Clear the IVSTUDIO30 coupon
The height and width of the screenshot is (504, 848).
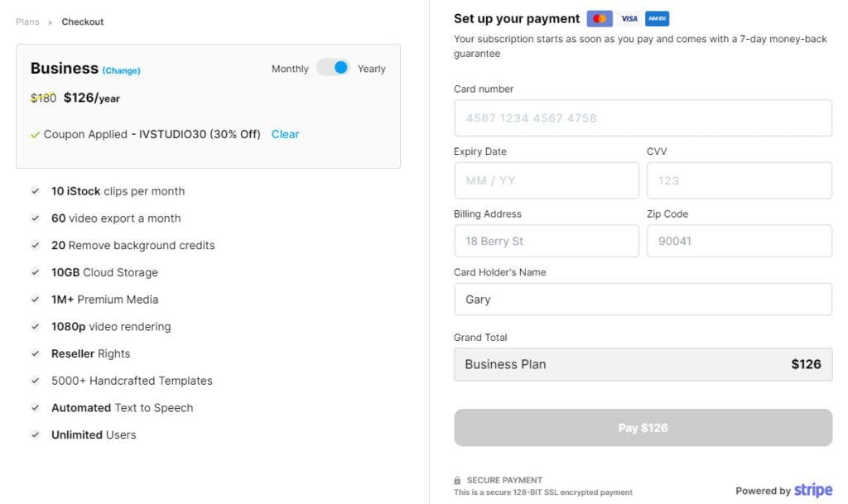tap(285, 133)
